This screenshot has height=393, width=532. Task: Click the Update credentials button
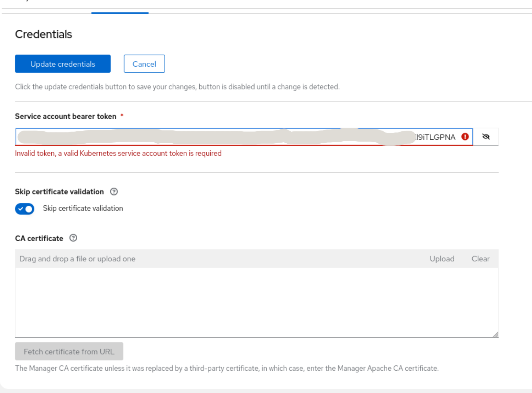coord(63,64)
